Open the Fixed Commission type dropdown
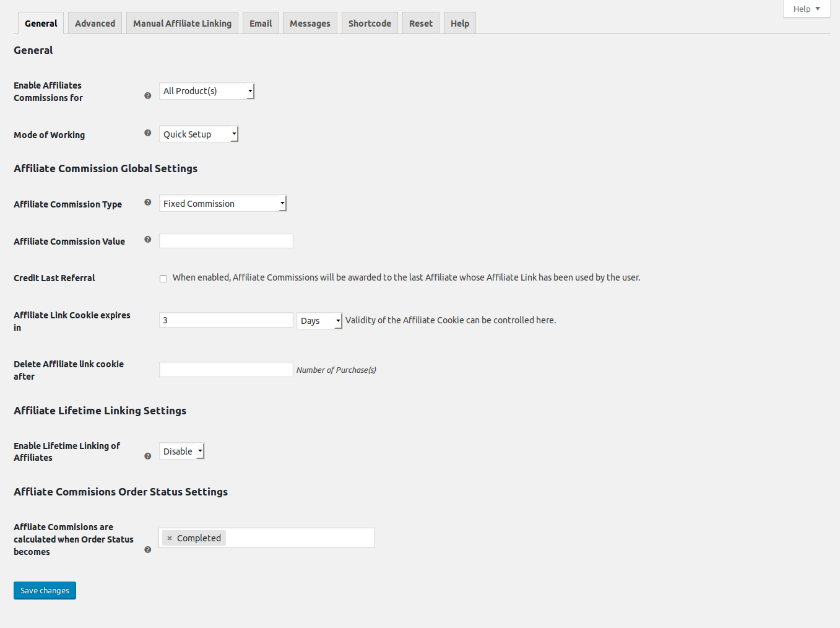840x628 pixels. [223, 204]
